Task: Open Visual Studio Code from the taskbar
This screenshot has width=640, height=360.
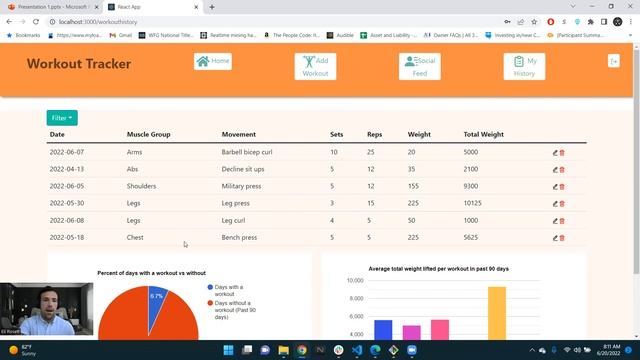Action: coord(357,350)
